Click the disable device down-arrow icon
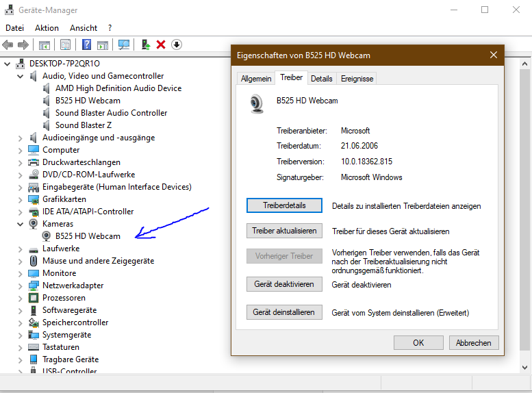 point(177,45)
